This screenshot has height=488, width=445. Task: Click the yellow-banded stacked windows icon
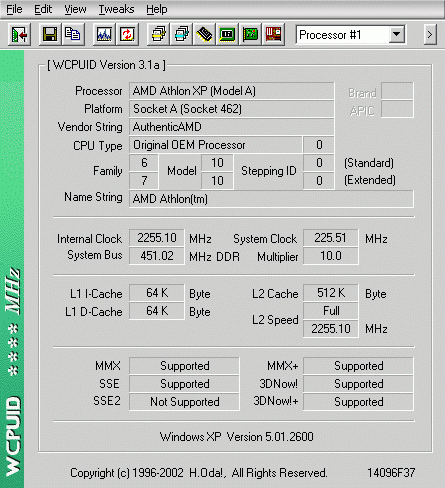(x=158, y=34)
